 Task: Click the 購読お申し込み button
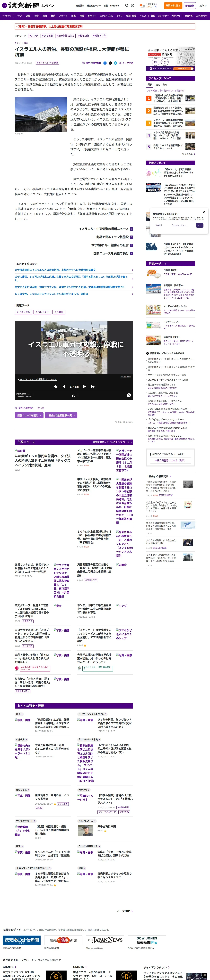(173, 6)
